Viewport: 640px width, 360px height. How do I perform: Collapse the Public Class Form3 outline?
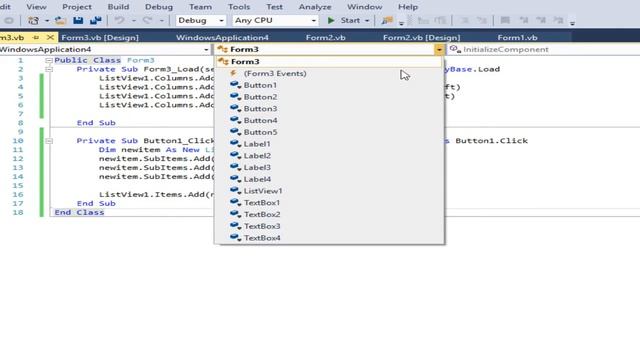coord(49,60)
